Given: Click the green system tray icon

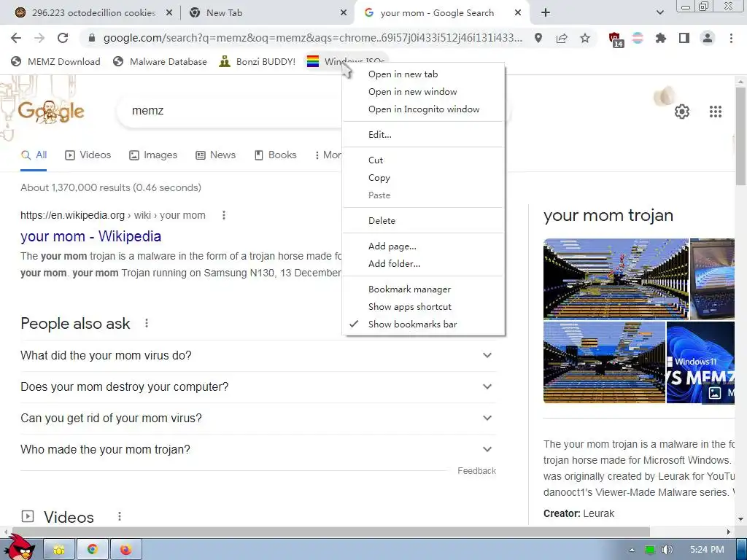Looking at the screenshot, I should click(650, 550).
